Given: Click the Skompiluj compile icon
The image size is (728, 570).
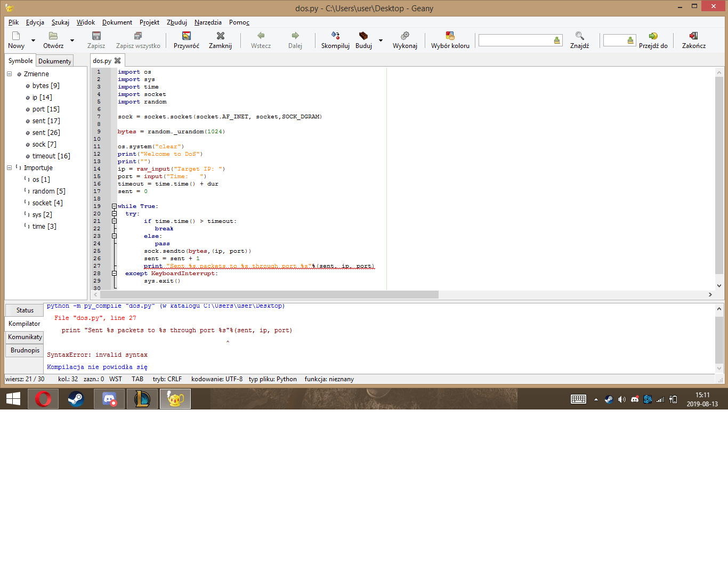Looking at the screenshot, I should click(335, 36).
